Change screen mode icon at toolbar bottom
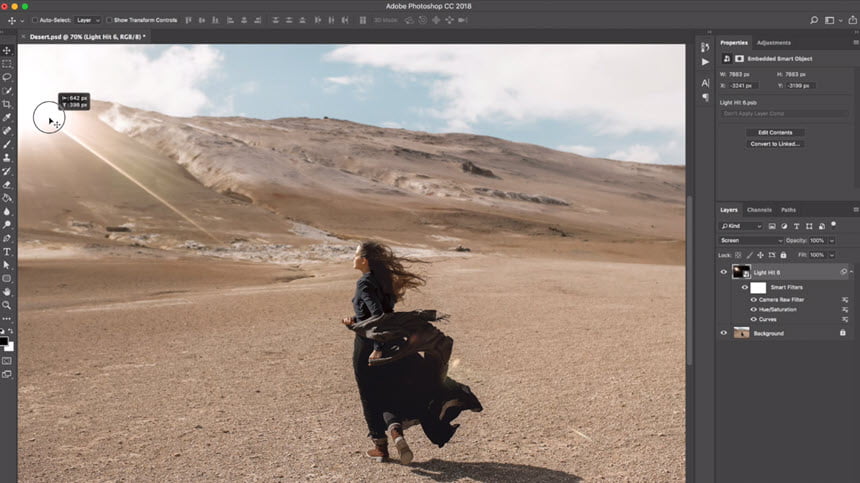This screenshot has width=860, height=483. [x=7, y=374]
